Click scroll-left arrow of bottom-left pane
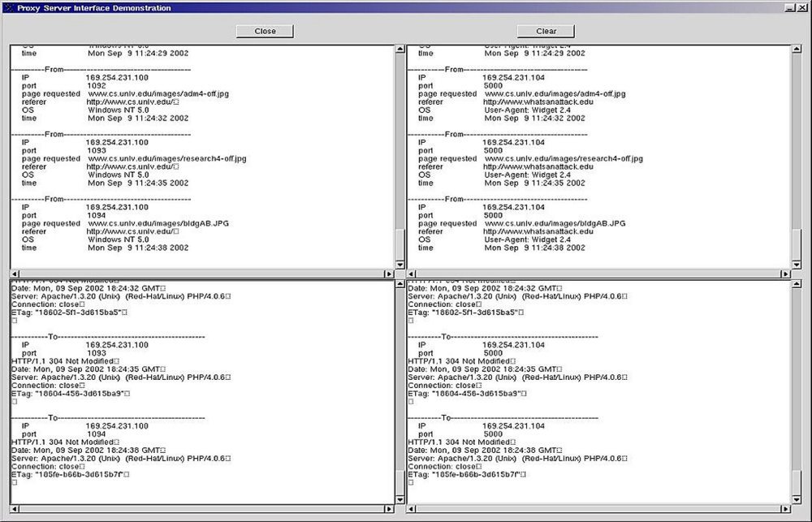 14,509
